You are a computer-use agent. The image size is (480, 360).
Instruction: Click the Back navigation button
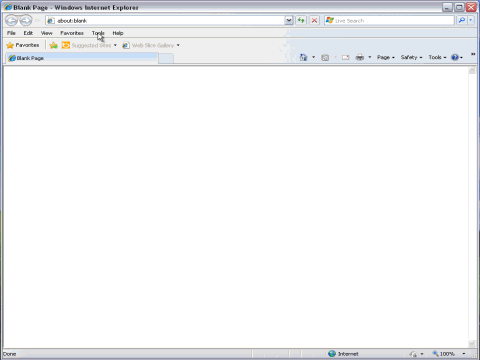(x=11, y=21)
